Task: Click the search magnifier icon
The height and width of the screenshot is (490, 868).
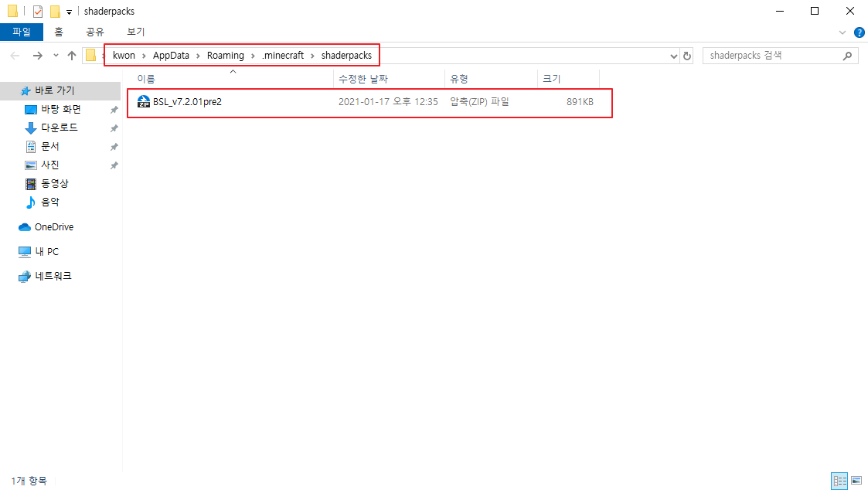Action: click(848, 56)
